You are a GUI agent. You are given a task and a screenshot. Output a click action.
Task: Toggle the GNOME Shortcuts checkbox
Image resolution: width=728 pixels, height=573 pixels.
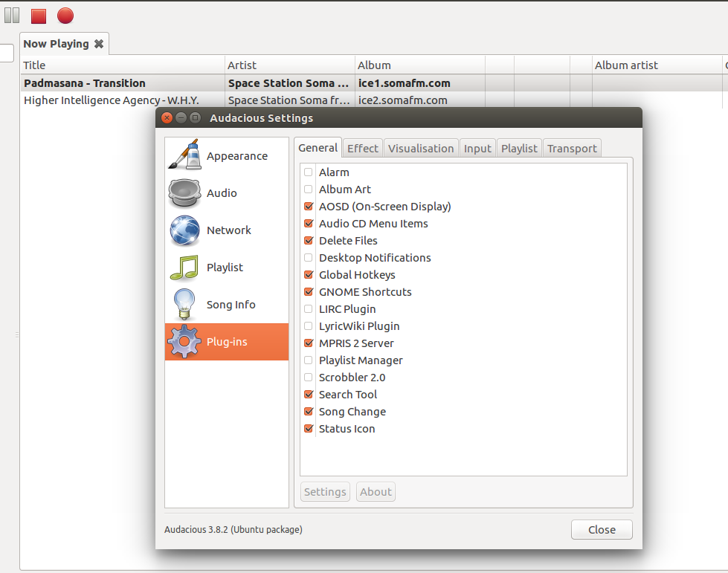tap(309, 292)
